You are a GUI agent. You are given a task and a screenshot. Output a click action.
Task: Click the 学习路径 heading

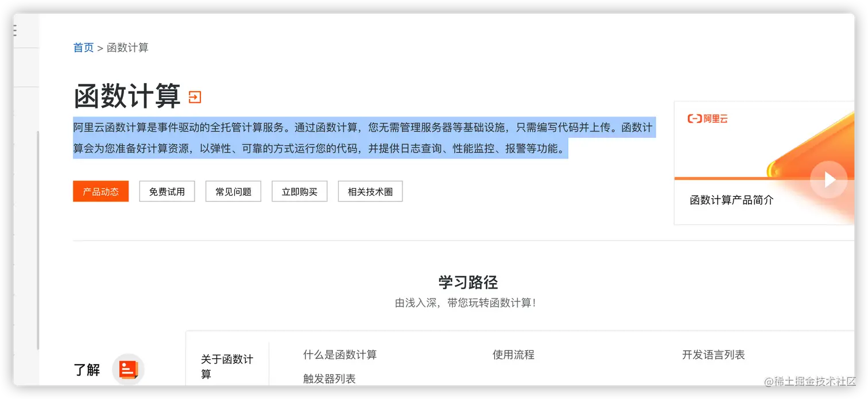tap(468, 282)
